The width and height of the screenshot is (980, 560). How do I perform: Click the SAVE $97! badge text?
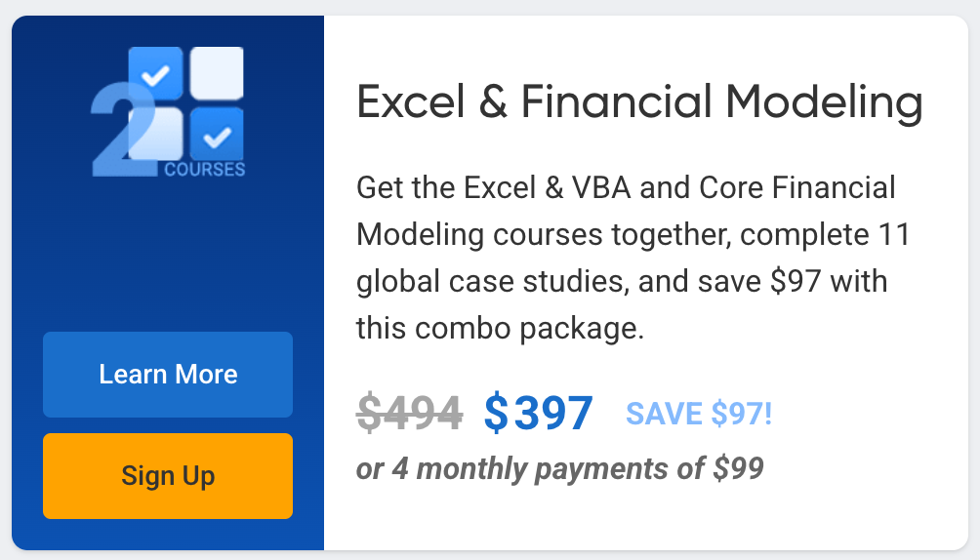click(699, 414)
